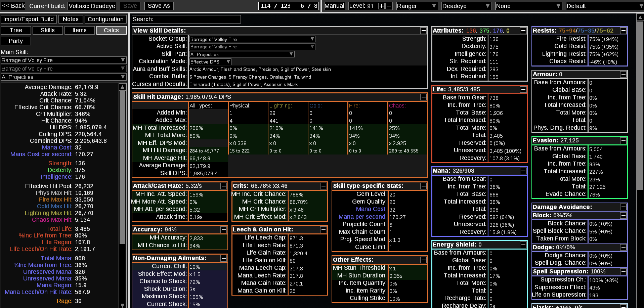644x308 pixels.
Task: Click the Save As button
Action: [x=159, y=6]
